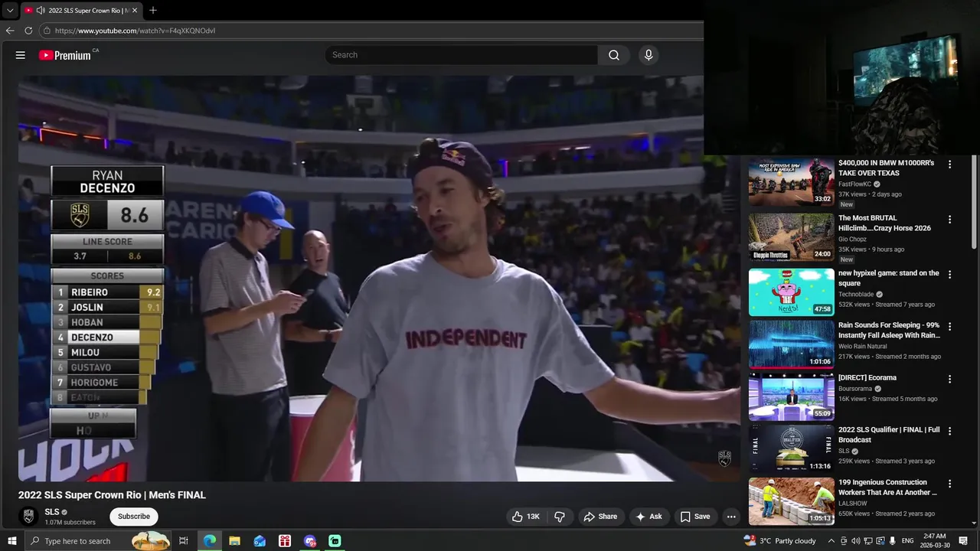Click the '1.07M subscribers' text
980x551 pixels.
coord(70,523)
